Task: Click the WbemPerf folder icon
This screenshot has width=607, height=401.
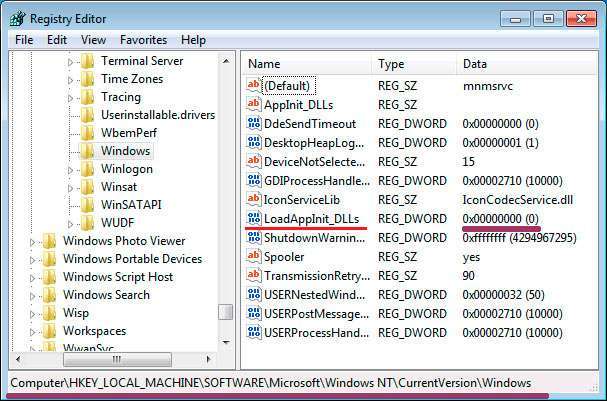Action: click(x=87, y=133)
